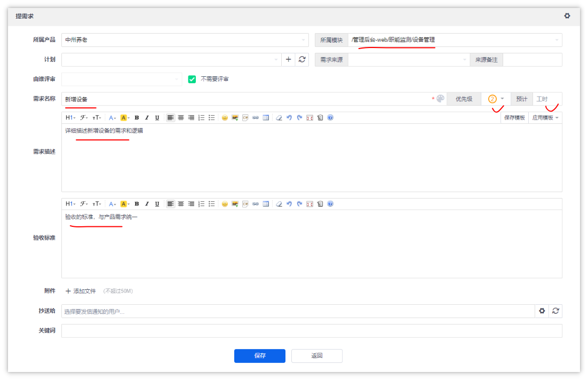This screenshot has height=380, width=588.
Task: Change the 优先级 priority dropdown
Action: pos(496,99)
